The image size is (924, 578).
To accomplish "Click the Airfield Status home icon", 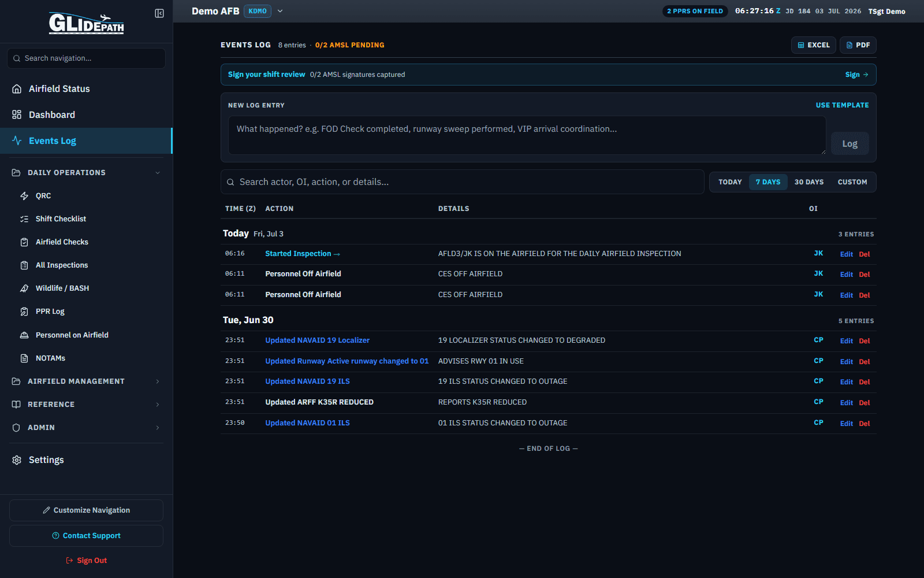I will coord(17,89).
